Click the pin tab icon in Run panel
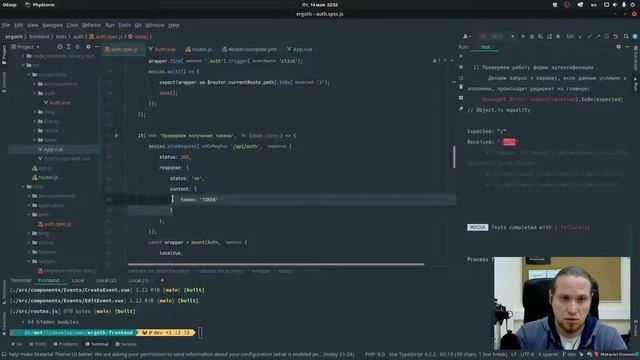640x360 pixels. [x=461, y=109]
